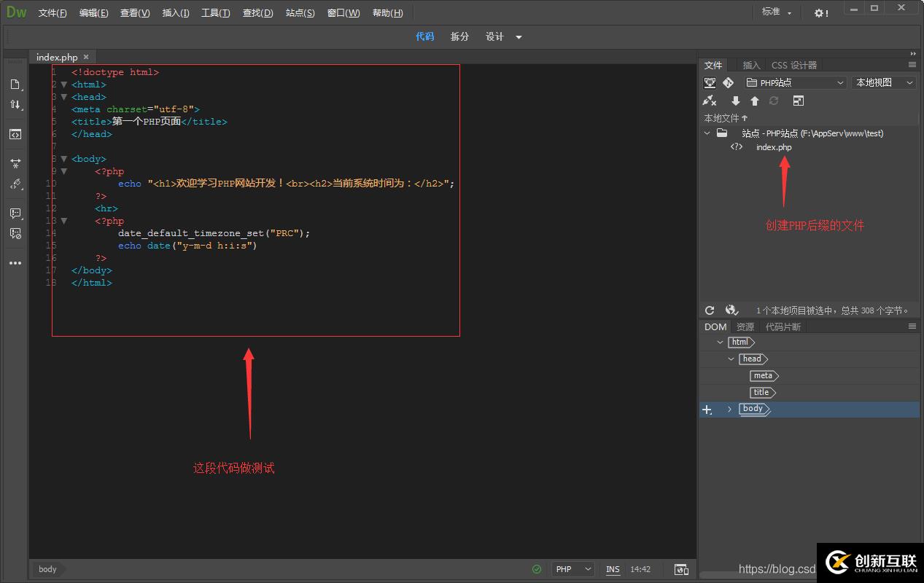
Task: Toggle INS insert mode in status bar
Action: tap(613, 569)
